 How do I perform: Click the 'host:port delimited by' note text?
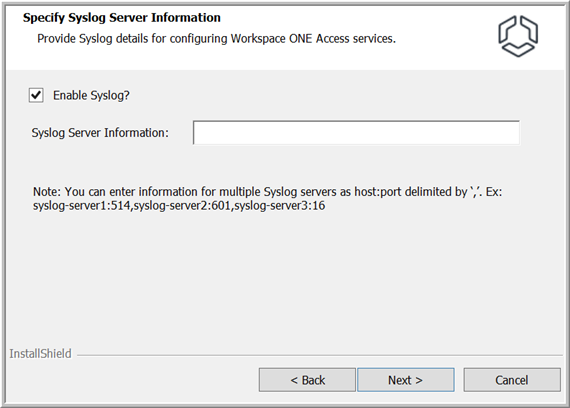pyautogui.click(x=411, y=192)
